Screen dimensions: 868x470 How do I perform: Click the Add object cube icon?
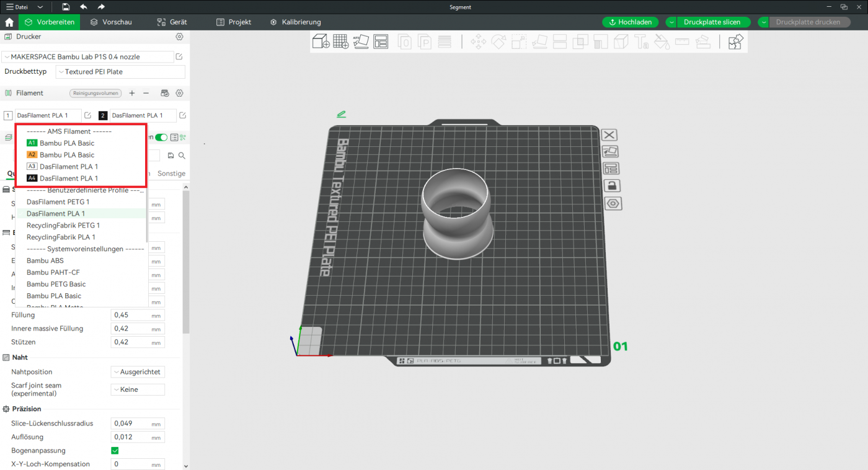321,42
